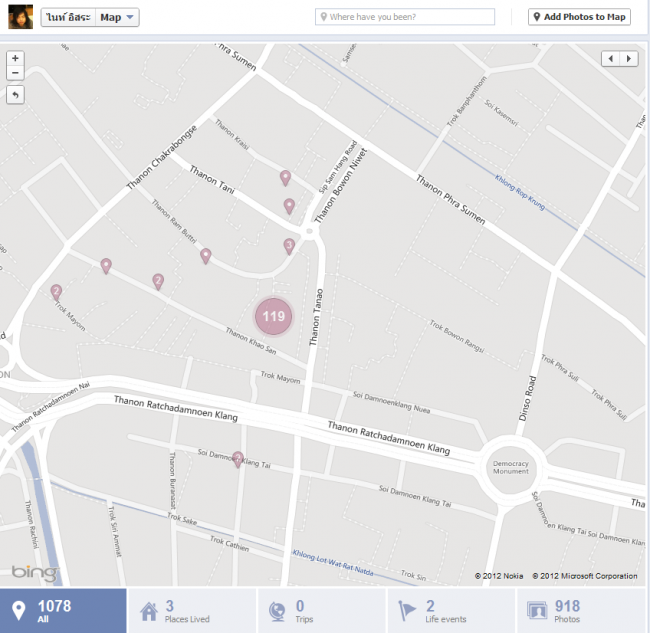Click Add Photos to Map button

579,17
